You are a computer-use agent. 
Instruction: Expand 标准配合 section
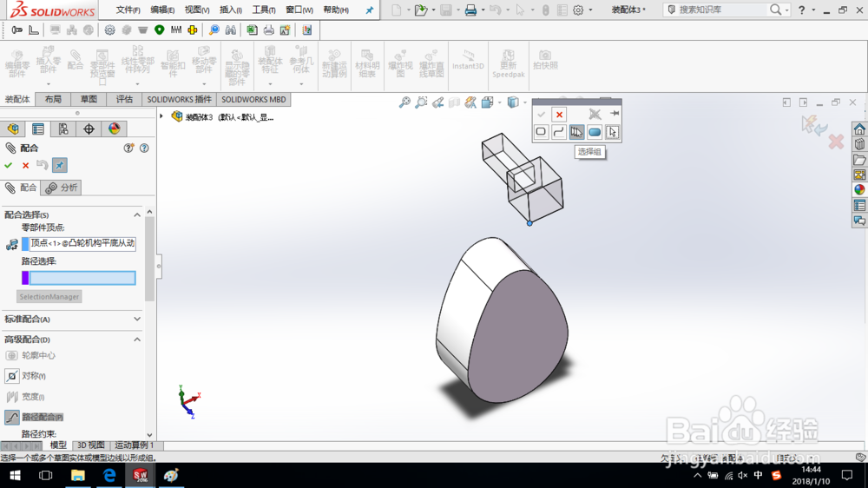click(137, 319)
